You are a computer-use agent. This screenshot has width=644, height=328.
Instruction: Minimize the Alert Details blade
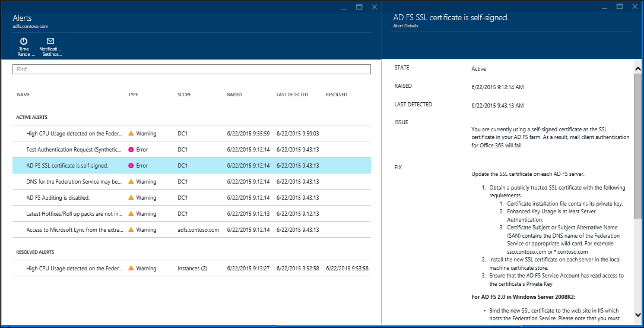604,7
